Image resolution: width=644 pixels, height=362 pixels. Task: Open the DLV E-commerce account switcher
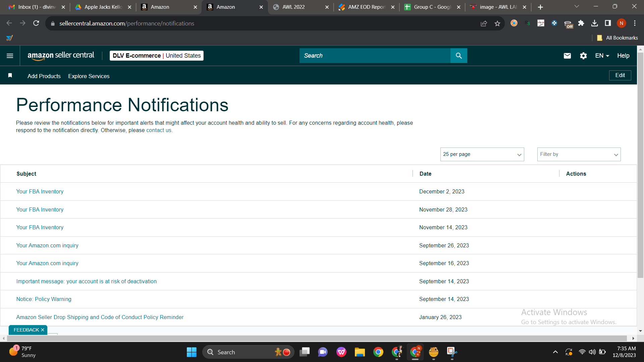157,56
